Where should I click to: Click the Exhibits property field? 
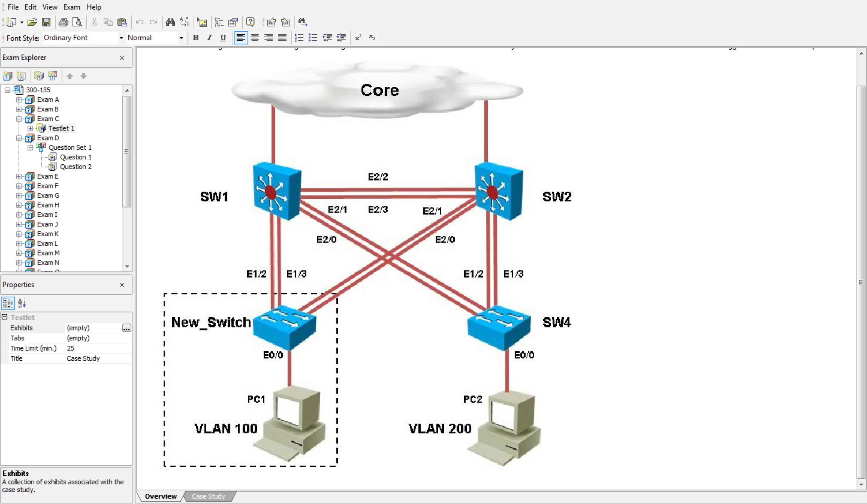[x=93, y=328]
